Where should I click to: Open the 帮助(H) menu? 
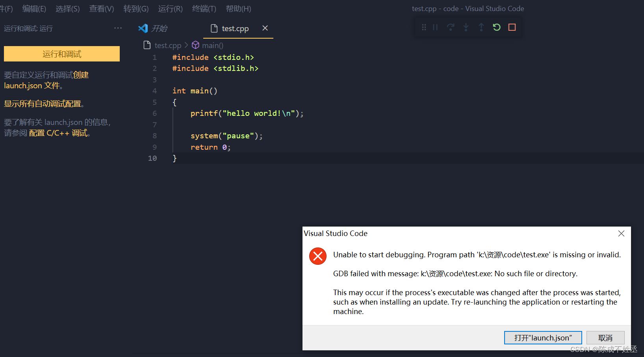(238, 9)
